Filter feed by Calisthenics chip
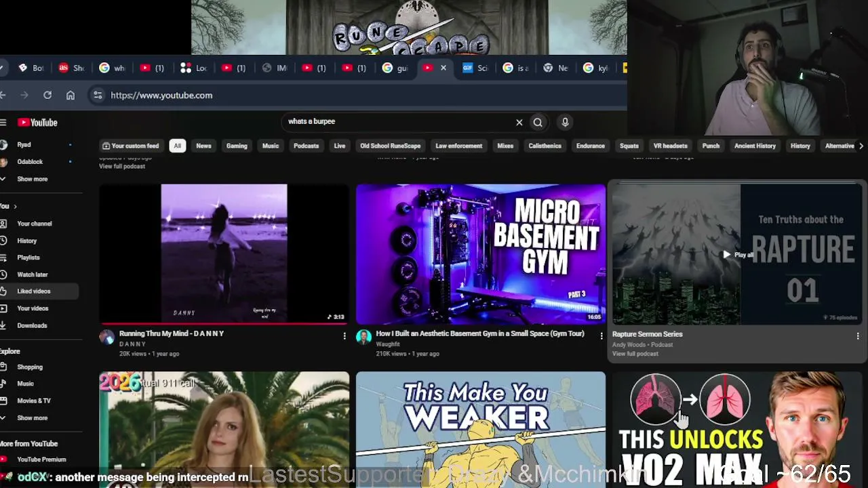 pos(545,146)
